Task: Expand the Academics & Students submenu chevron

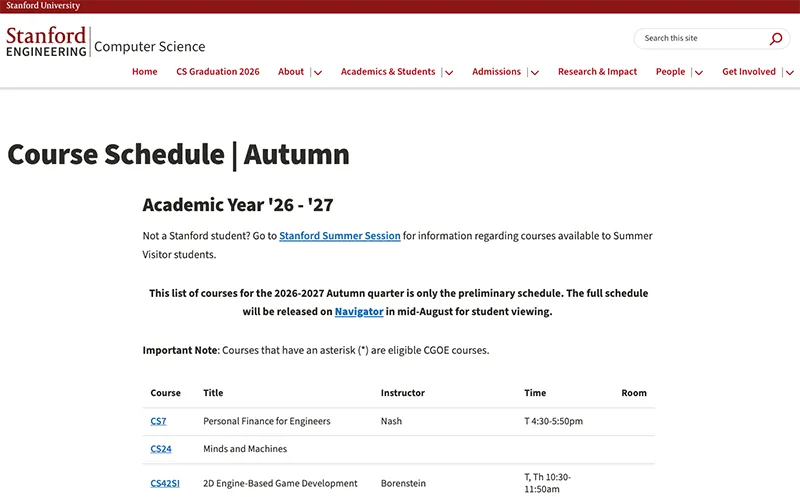Action: pyautogui.click(x=449, y=72)
